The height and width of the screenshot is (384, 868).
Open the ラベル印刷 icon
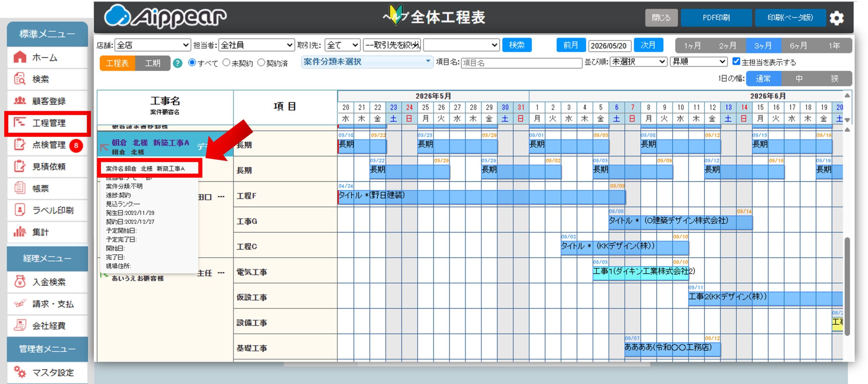click(20, 210)
